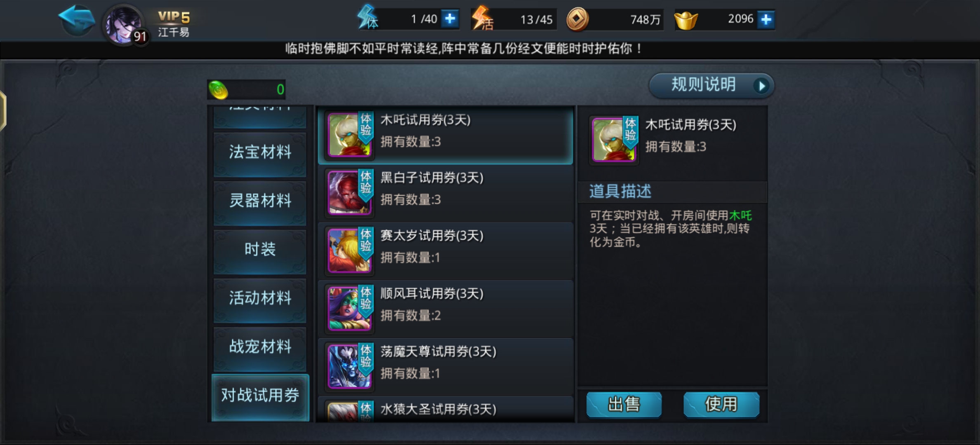Select the 时装 tab
Viewport: 980px width, 445px height.
click(260, 249)
